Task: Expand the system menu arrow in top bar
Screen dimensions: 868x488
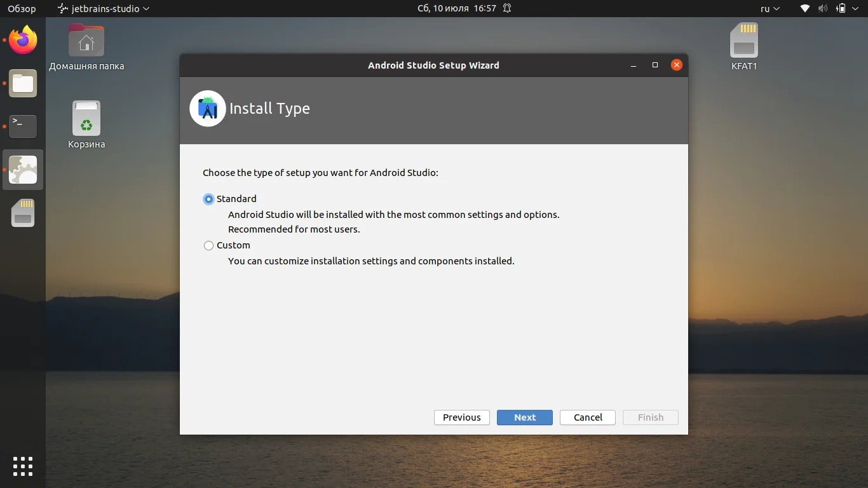Action: point(857,9)
